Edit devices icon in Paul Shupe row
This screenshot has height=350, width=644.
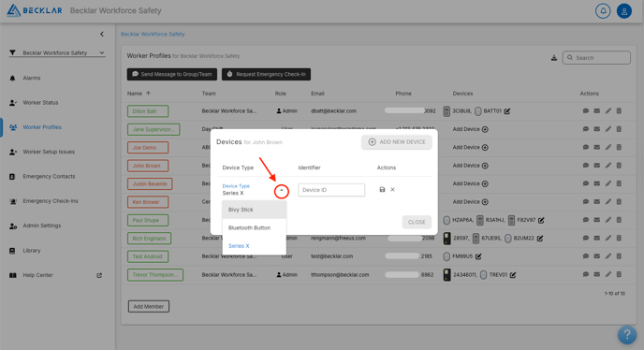(541, 220)
